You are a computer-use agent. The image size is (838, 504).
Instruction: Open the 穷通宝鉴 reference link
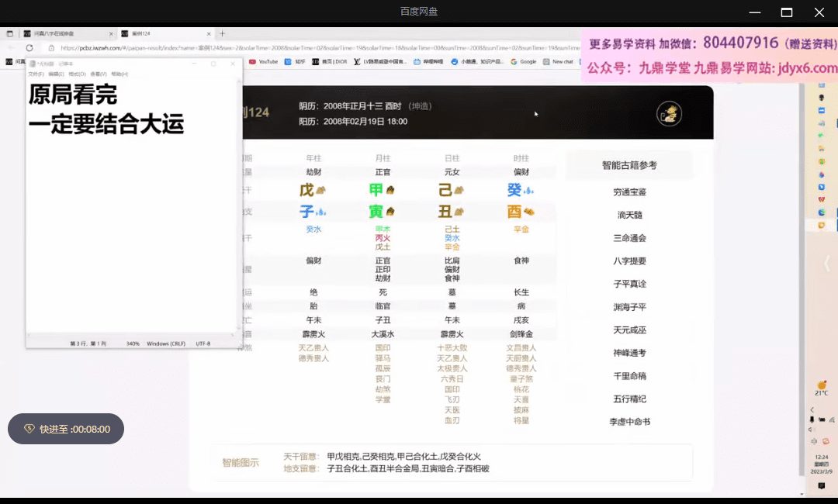629,192
